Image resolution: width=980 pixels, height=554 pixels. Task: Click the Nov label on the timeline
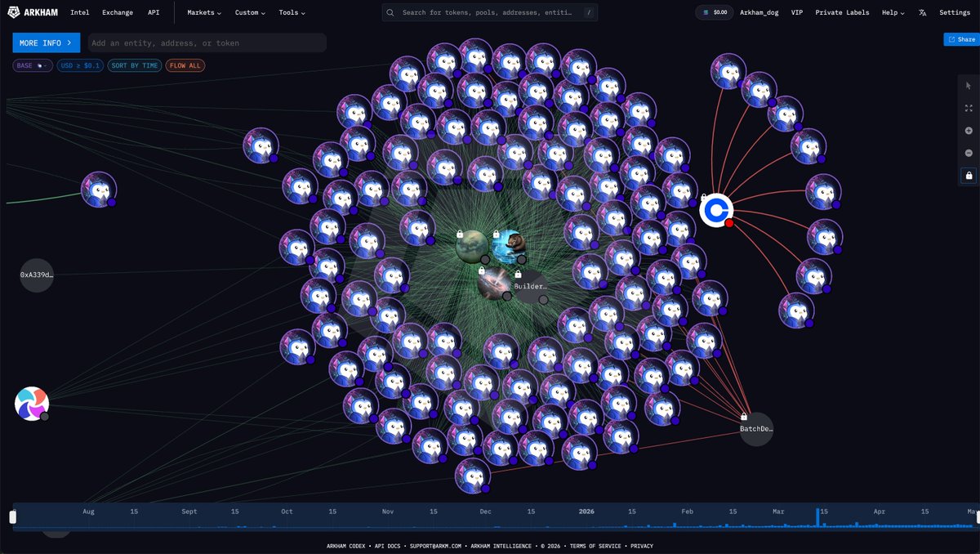pyautogui.click(x=388, y=512)
